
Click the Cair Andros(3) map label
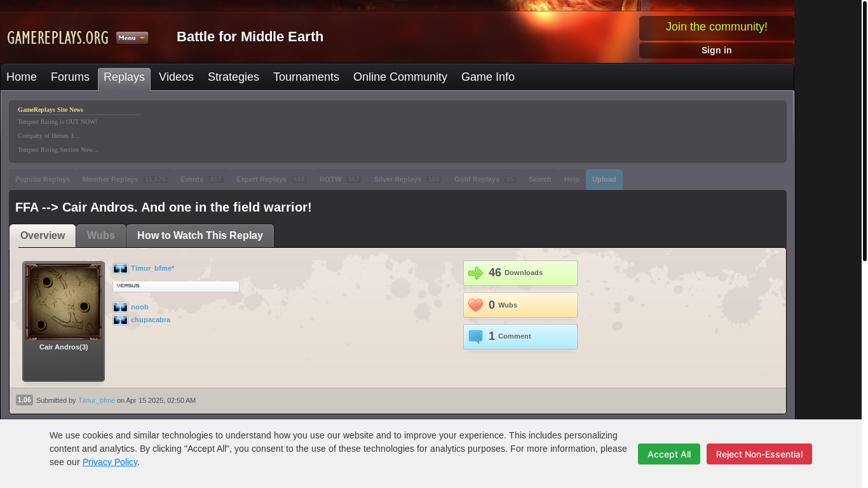tap(64, 347)
